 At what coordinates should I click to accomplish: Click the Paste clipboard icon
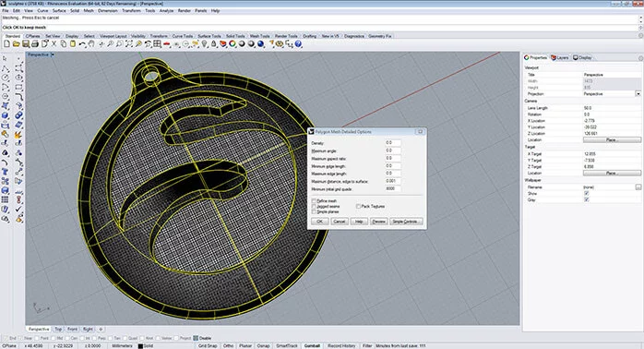tap(73, 44)
